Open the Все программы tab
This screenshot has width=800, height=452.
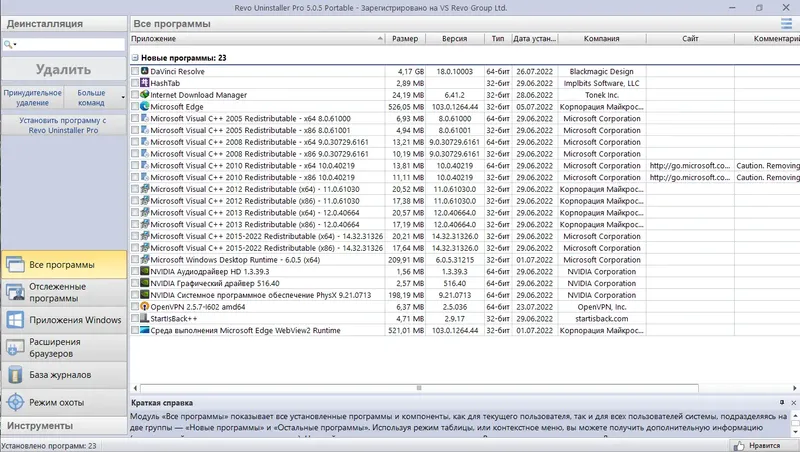point(64,264)
